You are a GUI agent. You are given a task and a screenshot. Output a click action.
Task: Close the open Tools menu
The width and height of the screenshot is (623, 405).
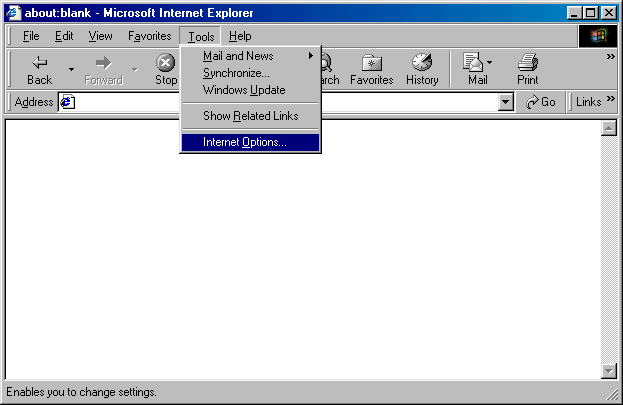pyautogui.click(x=201, y=37)
